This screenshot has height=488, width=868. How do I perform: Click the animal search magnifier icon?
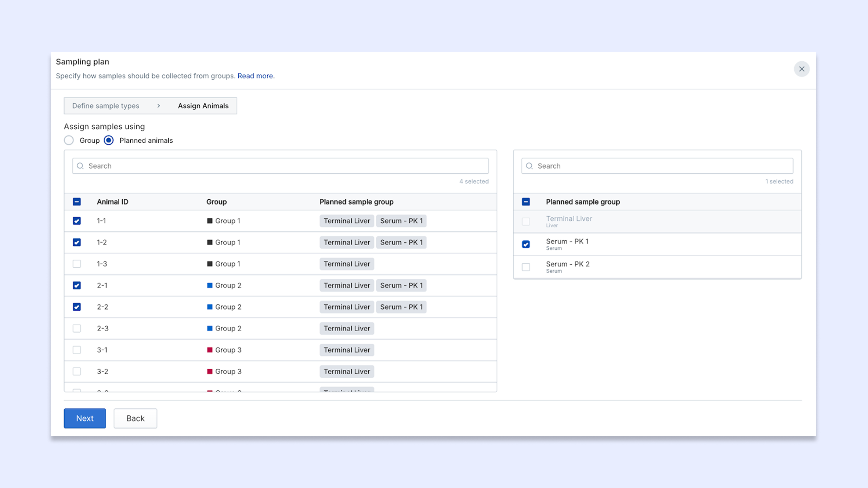tap(80, 166)
